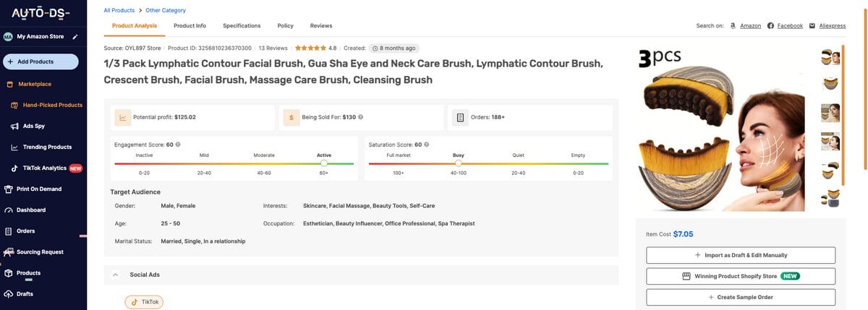Screen dimensions: 868x310
Task: Click the Ads Spy megaphone icon
Action: [x=14, y=126]
